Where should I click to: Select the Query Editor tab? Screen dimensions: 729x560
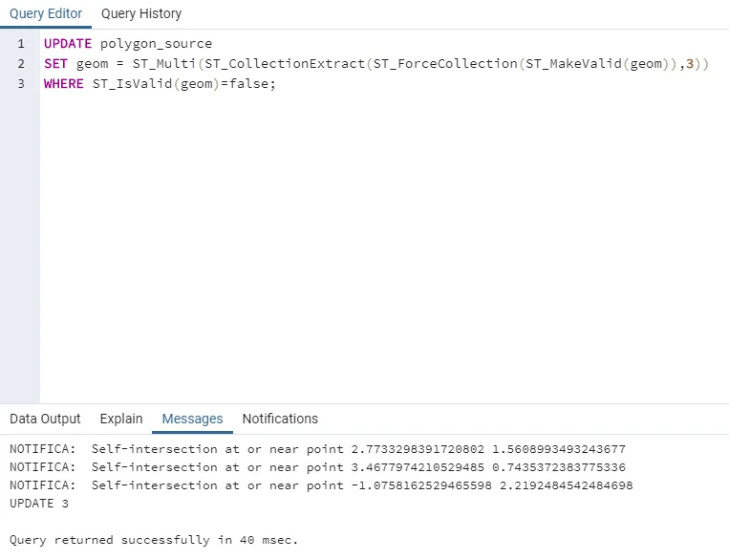pyautogui.click(x=46, y=14)
